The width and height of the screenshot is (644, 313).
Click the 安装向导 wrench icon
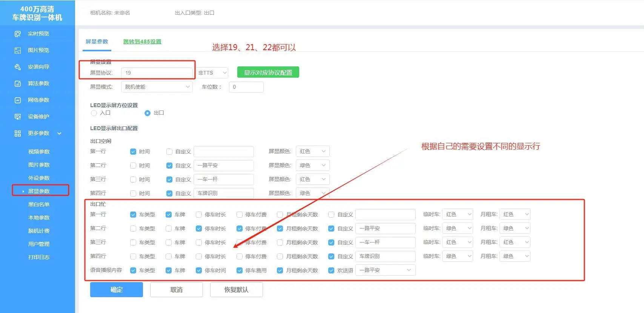[18, 67]
